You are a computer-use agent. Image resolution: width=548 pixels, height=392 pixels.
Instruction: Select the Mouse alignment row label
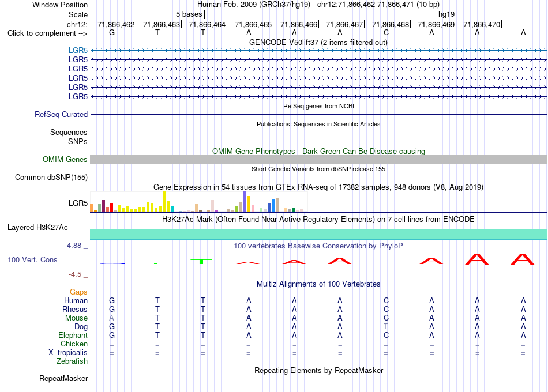[76, 318]
